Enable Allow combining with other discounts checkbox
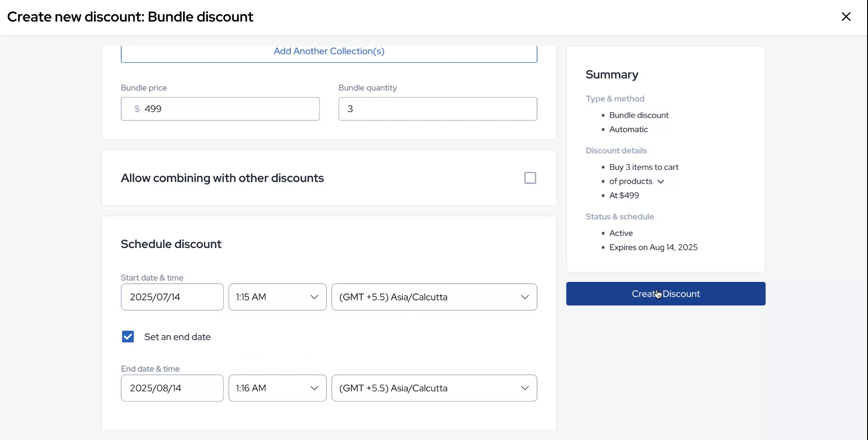 click(x=530, y=178)
